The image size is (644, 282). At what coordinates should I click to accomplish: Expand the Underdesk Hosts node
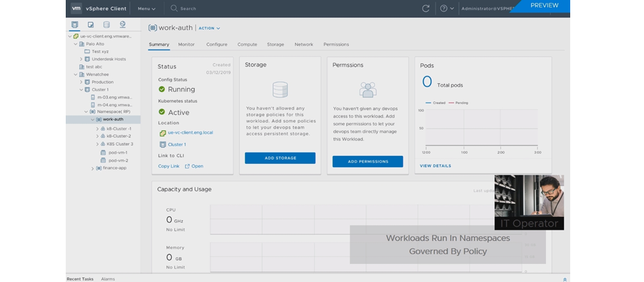81,59
